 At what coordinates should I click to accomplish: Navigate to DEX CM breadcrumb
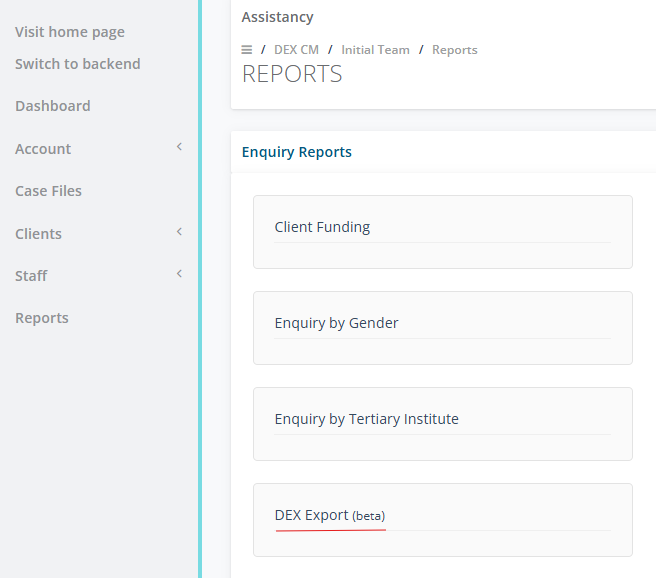pos(296,50)
